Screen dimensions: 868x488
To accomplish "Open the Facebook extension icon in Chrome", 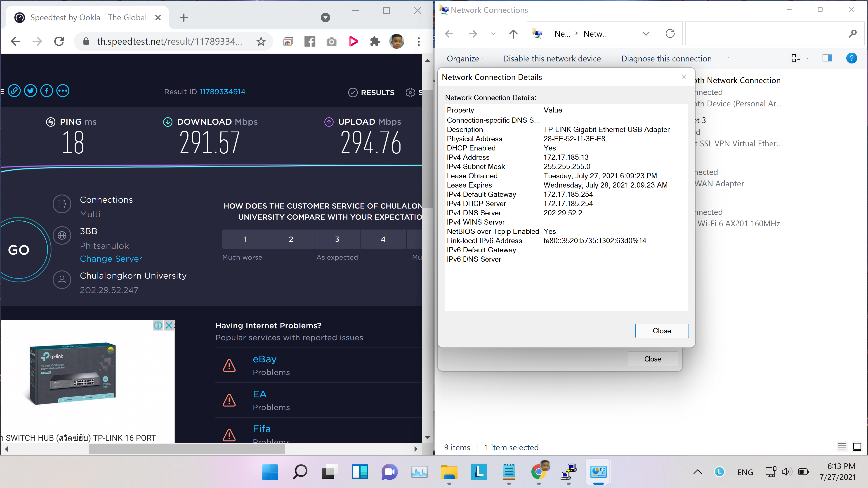I will (310, 41).
